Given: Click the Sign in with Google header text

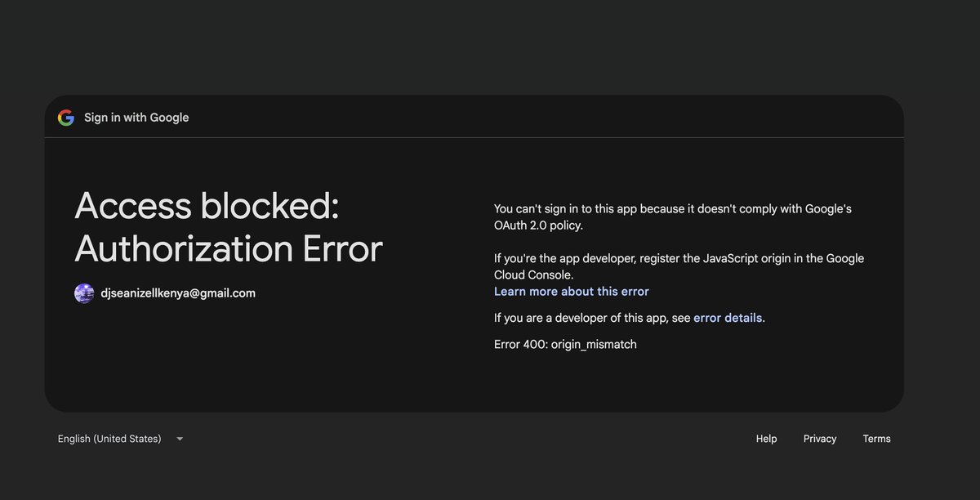Looking at the screenshot, I should click(136, 118).
